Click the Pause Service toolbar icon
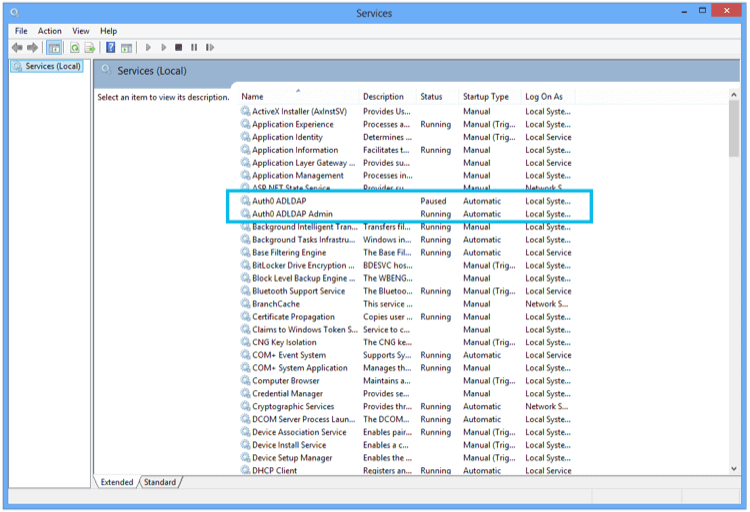 pos(194,47)
